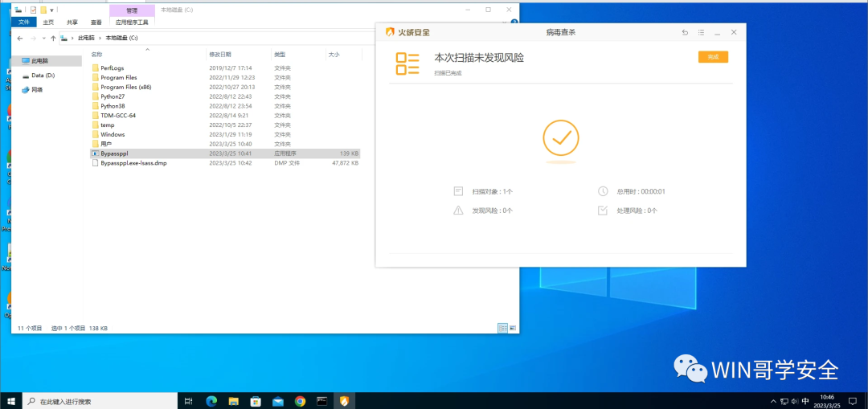Toggle the 中 input method indicator
868x409 pixels.
click(805, 401)
